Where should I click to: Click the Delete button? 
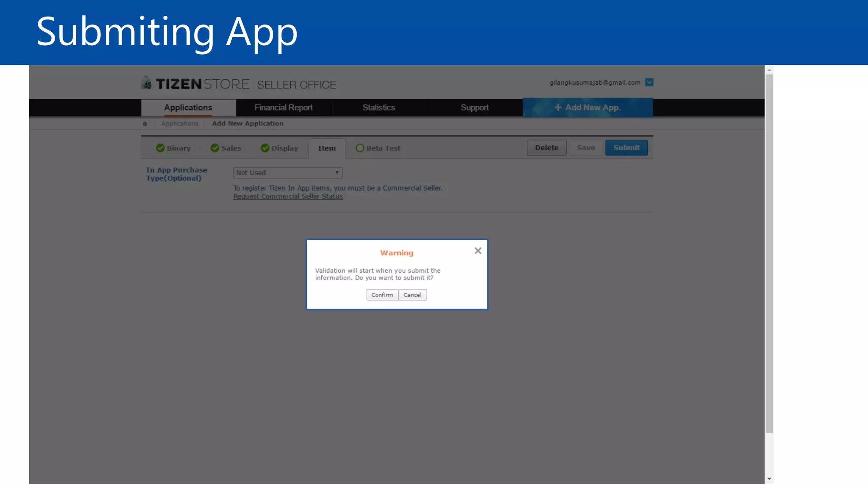coord(546,148)
